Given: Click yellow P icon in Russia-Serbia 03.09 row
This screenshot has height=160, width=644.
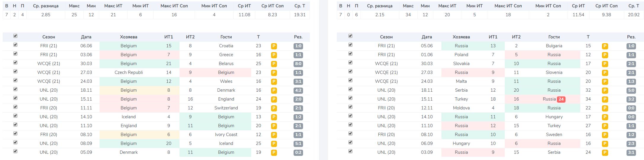Looking at the screenshot, I should tap(605, 153).
